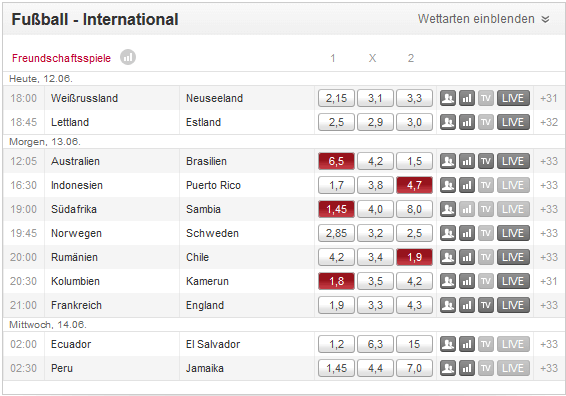Expand +33 additional bets for Ecuador match
Screen dimensions: 566x396
pos(549,344)
